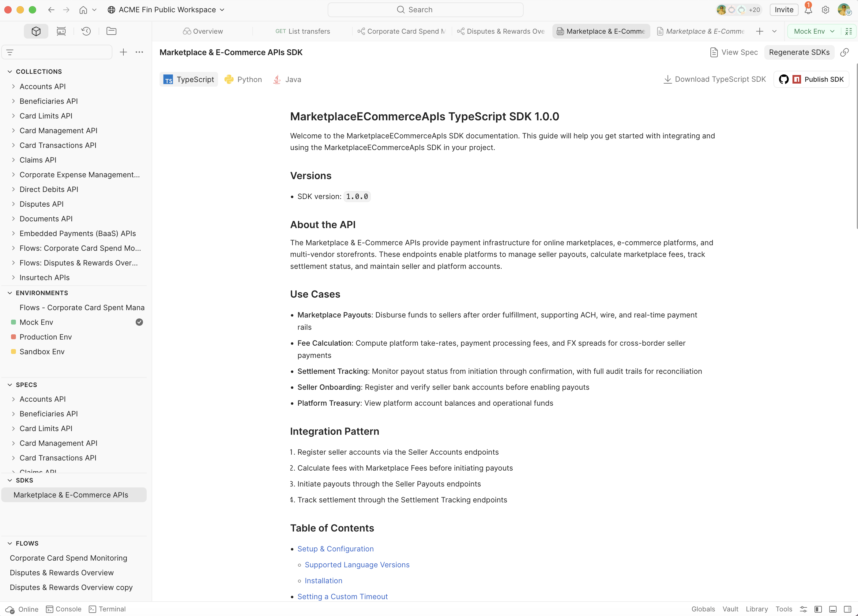Toggle the sidebar layout icon in status bar
This screenshot has height=616, width=858.
tap(818, 609)
